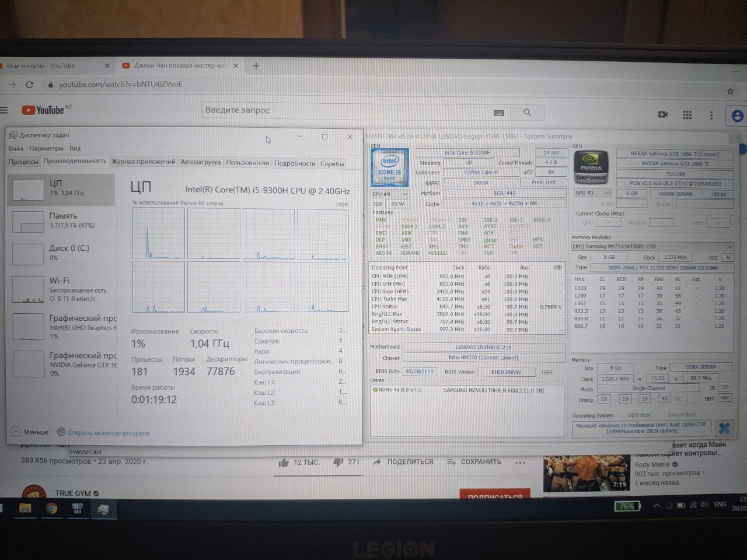Expand the GPU #1 dropdown in HWiNFO

[x=592, y=192]
